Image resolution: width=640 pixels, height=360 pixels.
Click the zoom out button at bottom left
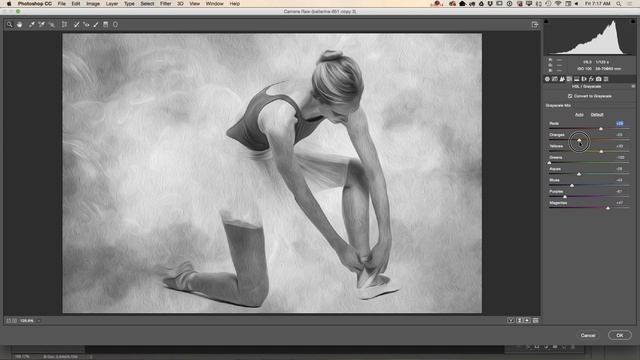point(8,321)
